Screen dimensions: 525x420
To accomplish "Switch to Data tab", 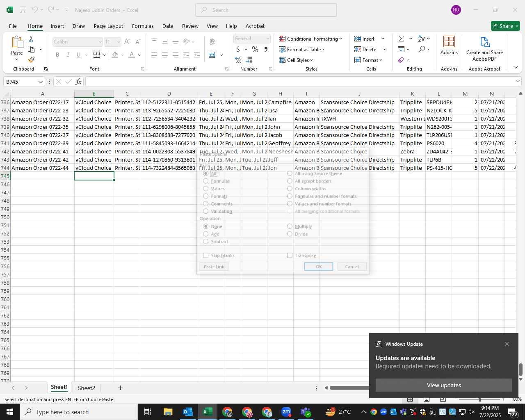I will (x=168, y=26).
